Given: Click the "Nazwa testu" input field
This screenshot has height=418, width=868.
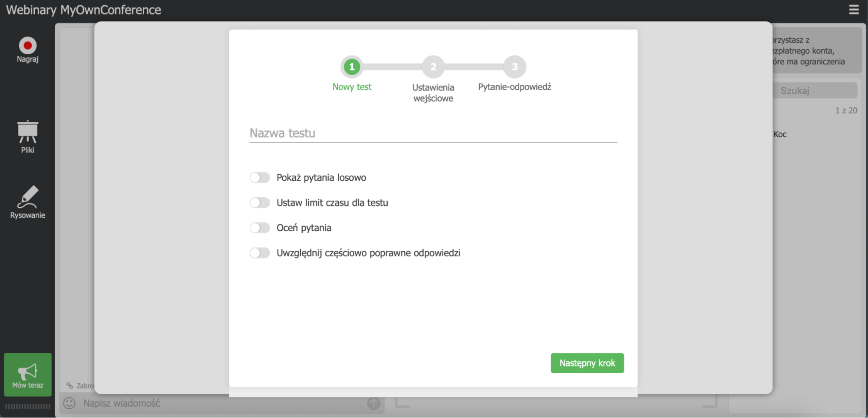Looking at the screenshot, I should 432,133.
